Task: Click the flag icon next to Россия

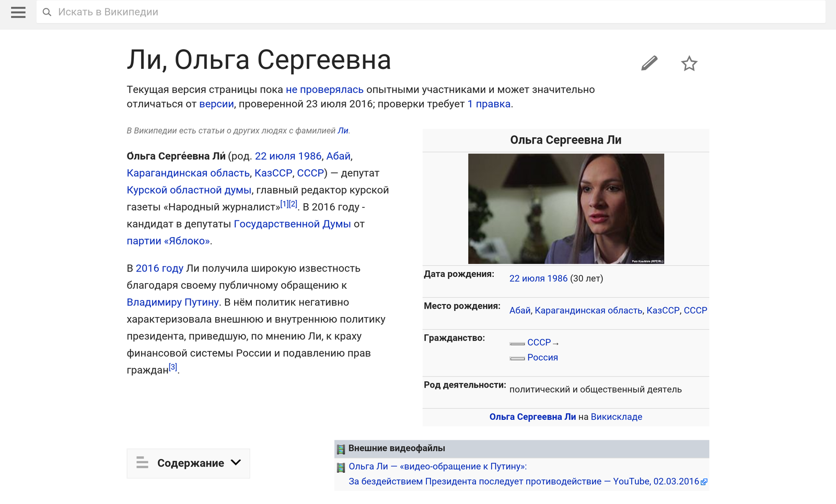Action: click(x=517, y=358)
